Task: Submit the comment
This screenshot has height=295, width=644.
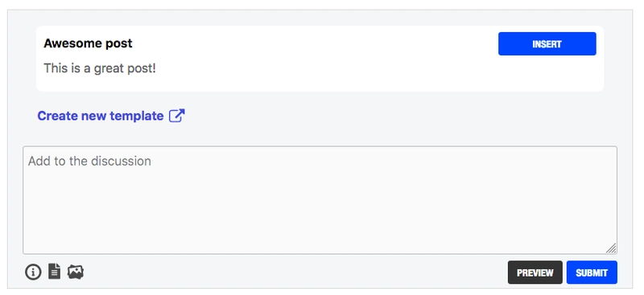Action: pyautogui.click(x=592, y=272)
